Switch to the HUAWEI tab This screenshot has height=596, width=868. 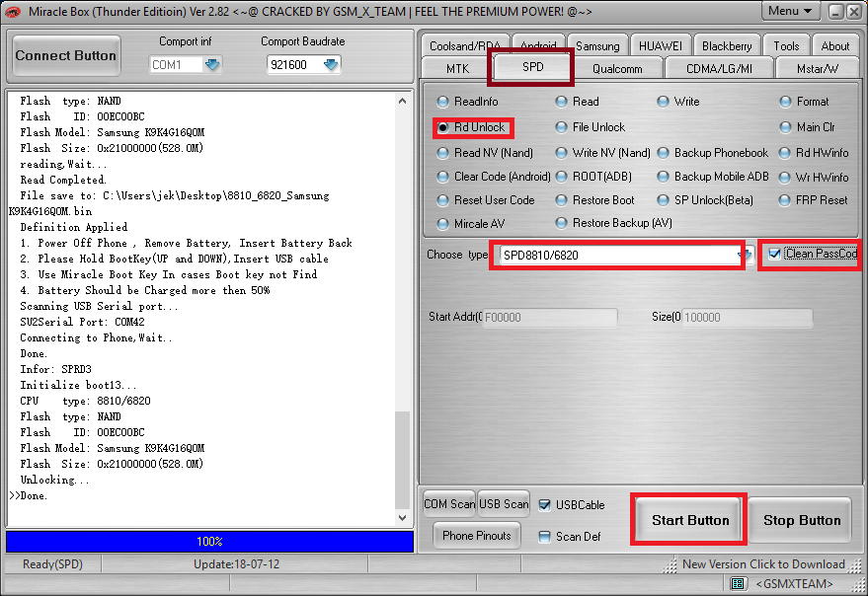click(661, 45)
